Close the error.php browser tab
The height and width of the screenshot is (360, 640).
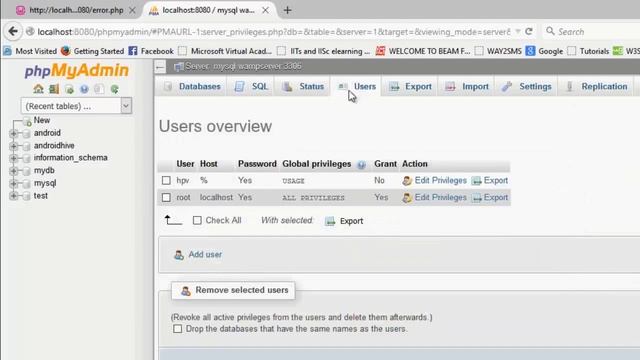click(132, 10)
